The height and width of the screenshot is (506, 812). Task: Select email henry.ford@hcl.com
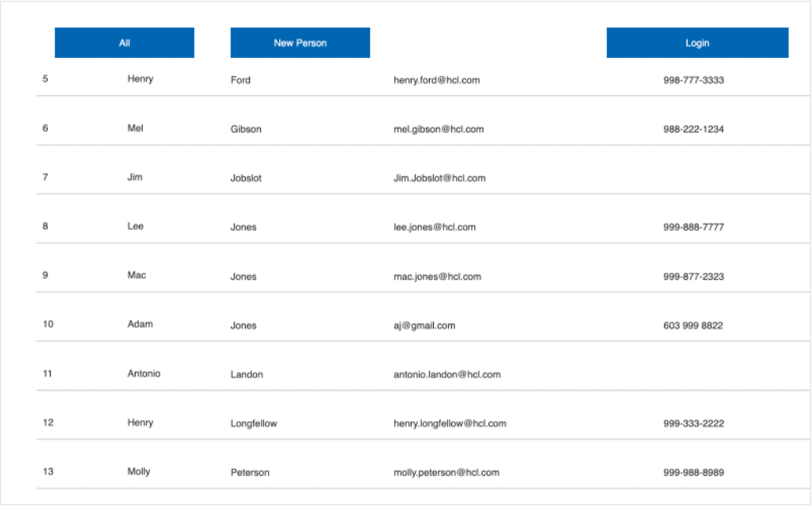437,80
